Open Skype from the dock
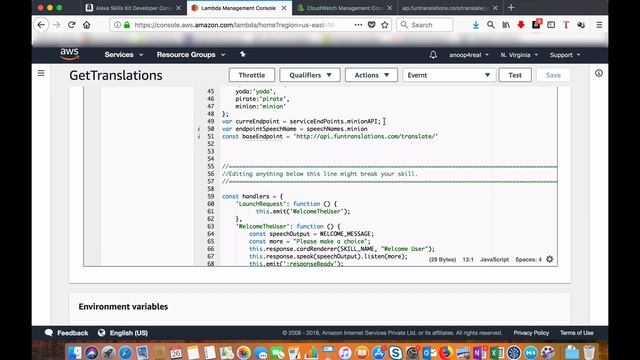Screen dimensions: 640x360 coord(395,353)
